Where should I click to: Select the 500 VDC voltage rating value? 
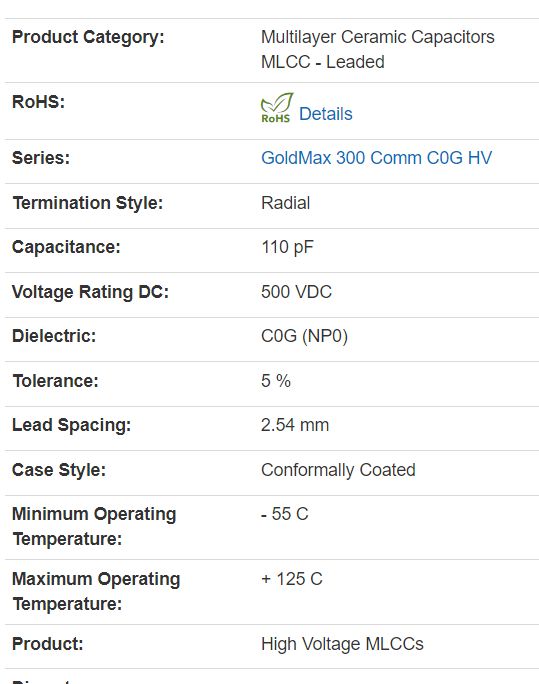[x=297, y=292]
